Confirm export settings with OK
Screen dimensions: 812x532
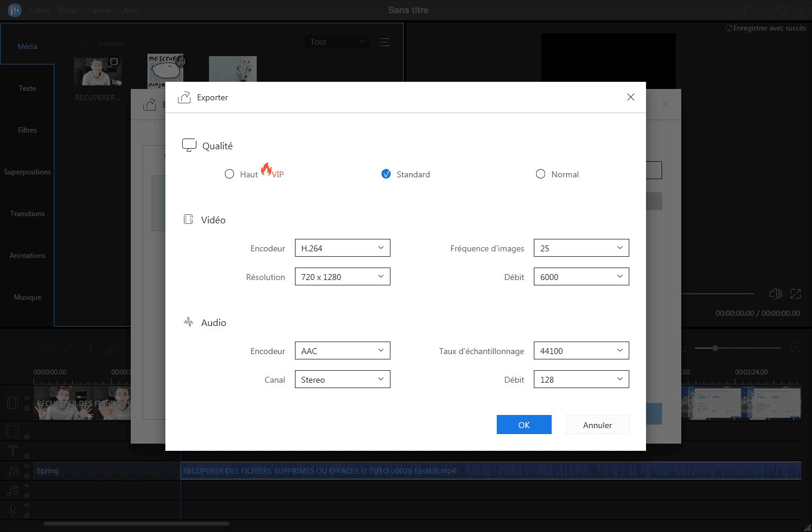524,425
